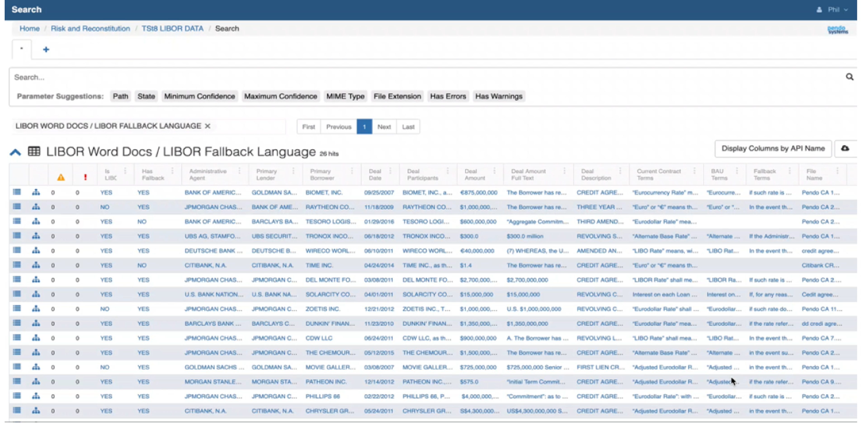Add the State parameter suggestion
Screen dimensions: 868x438
point(146,96)
